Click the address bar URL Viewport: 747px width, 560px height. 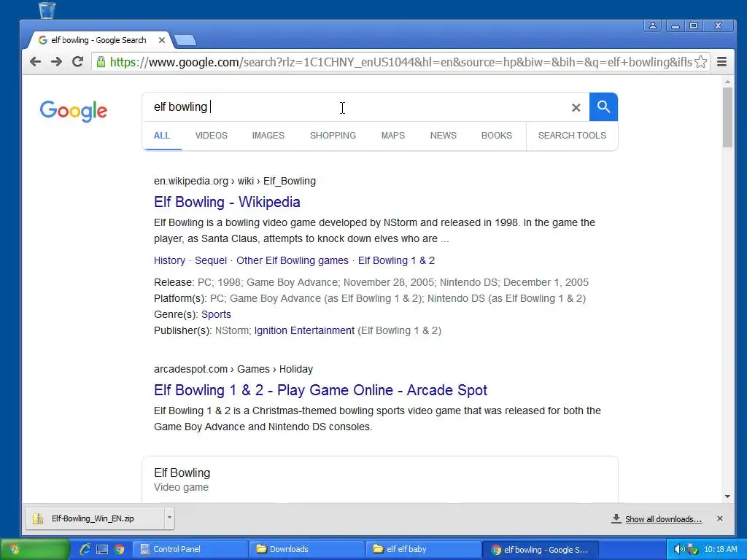click(x=400, y=62)
